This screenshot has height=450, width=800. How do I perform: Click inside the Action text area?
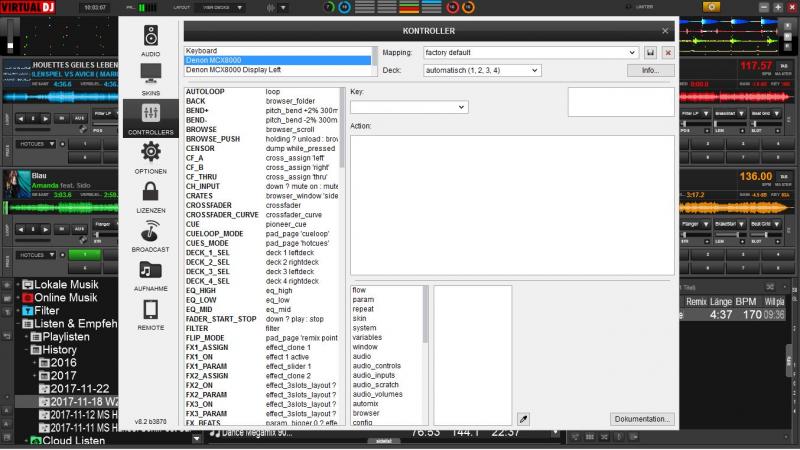[x=512, y=205]
